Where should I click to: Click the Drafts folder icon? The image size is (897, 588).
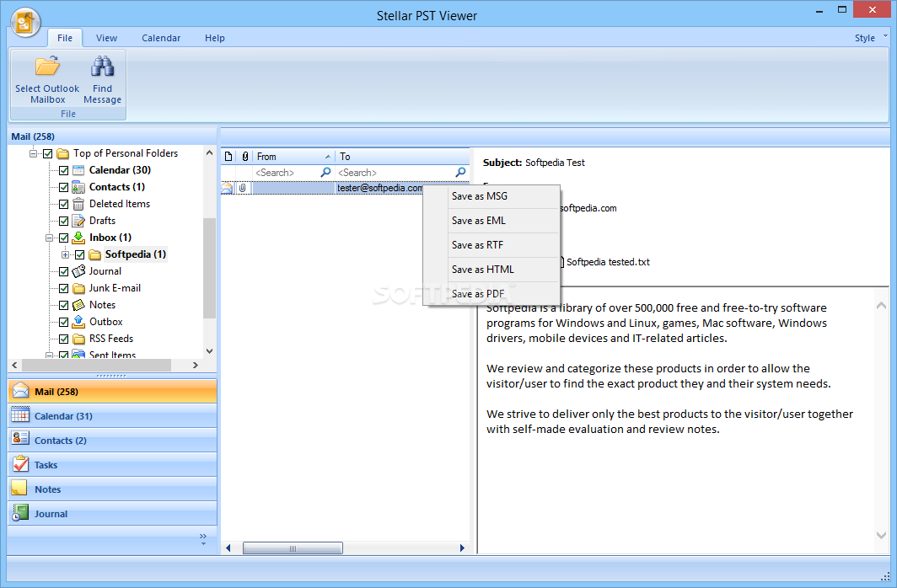[x=79, y=221]
